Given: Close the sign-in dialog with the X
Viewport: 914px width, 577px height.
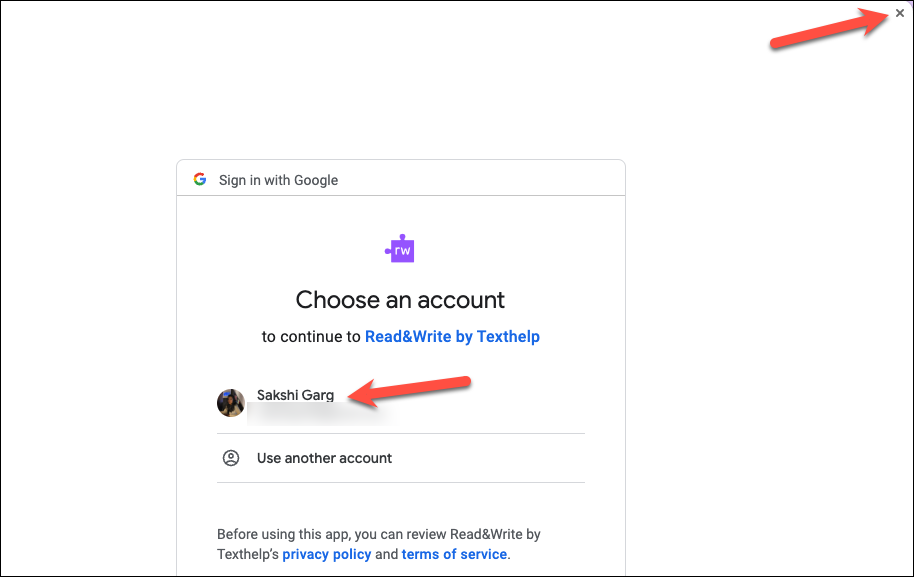Looking at the screenshot, I should [899, 13].
